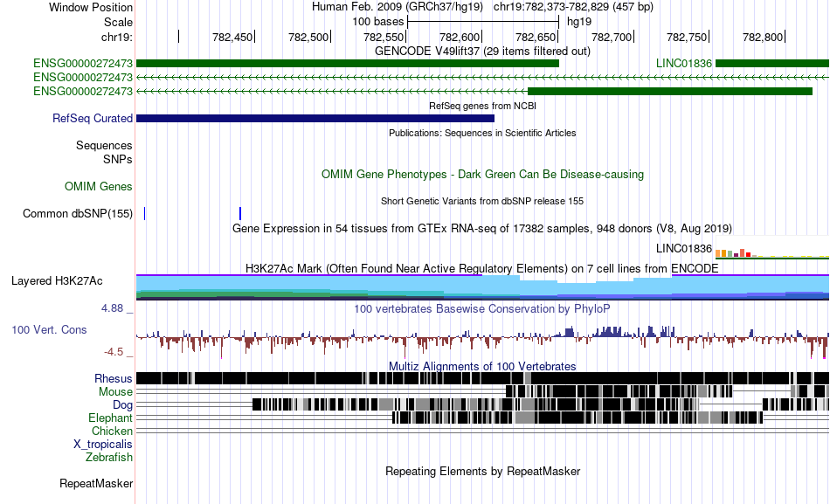830x504 pixels.
Task: Click the Rhesus Multiz alignment row
Action: point(483,378)
